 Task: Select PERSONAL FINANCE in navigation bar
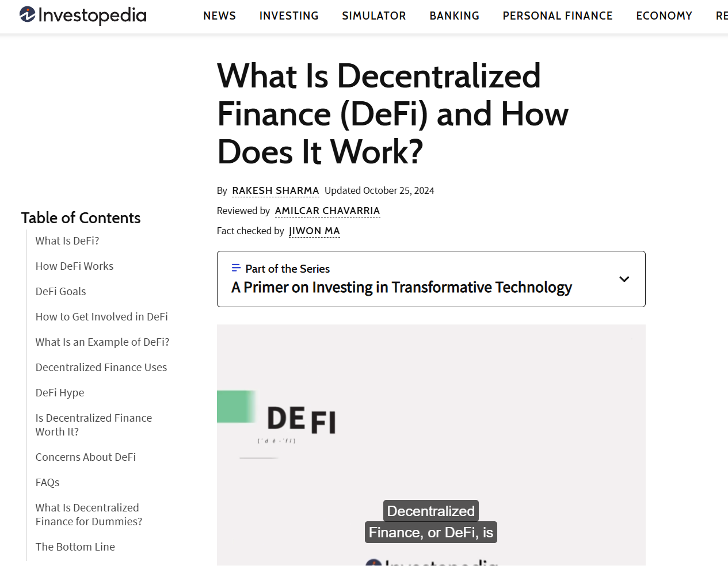(x=558, y=16)
